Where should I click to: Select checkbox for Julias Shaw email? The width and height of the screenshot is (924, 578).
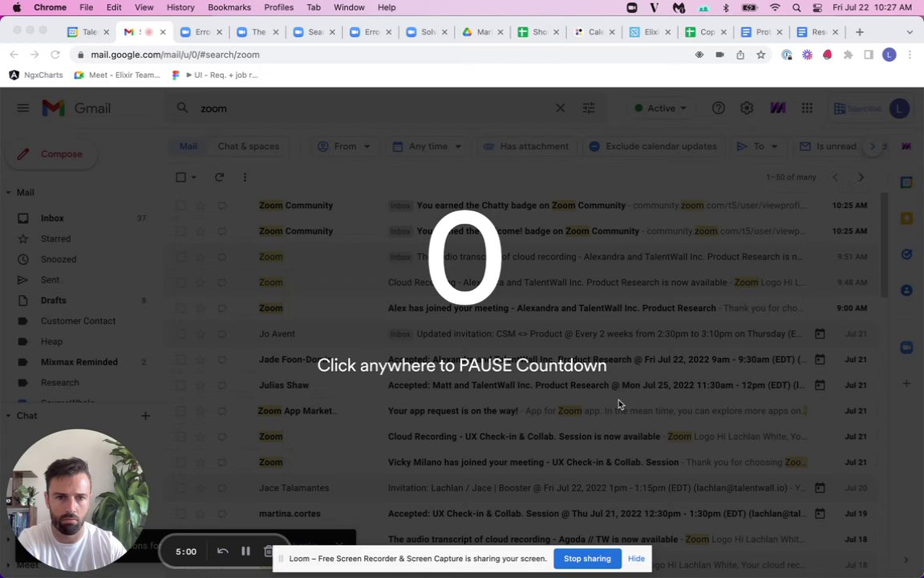pyautogui.click(x=181, y=385)
